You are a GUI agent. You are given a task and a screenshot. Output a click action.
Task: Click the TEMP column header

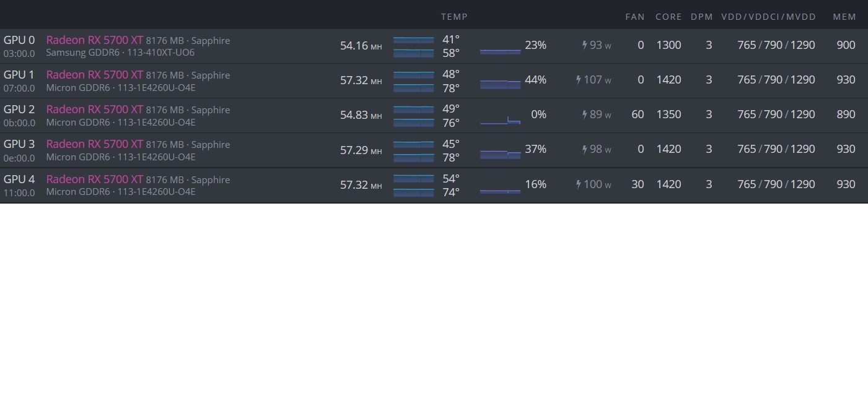point(454,17)
